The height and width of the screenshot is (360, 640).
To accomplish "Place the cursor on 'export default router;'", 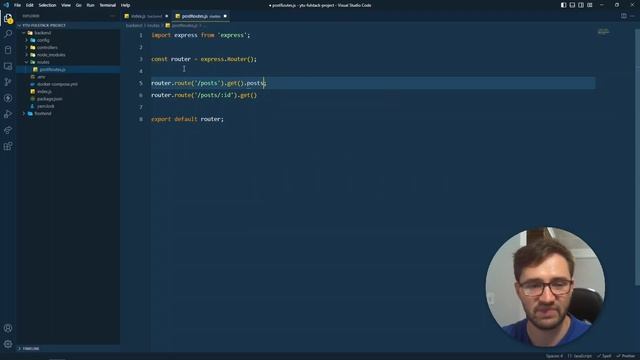I will point(187,119).
